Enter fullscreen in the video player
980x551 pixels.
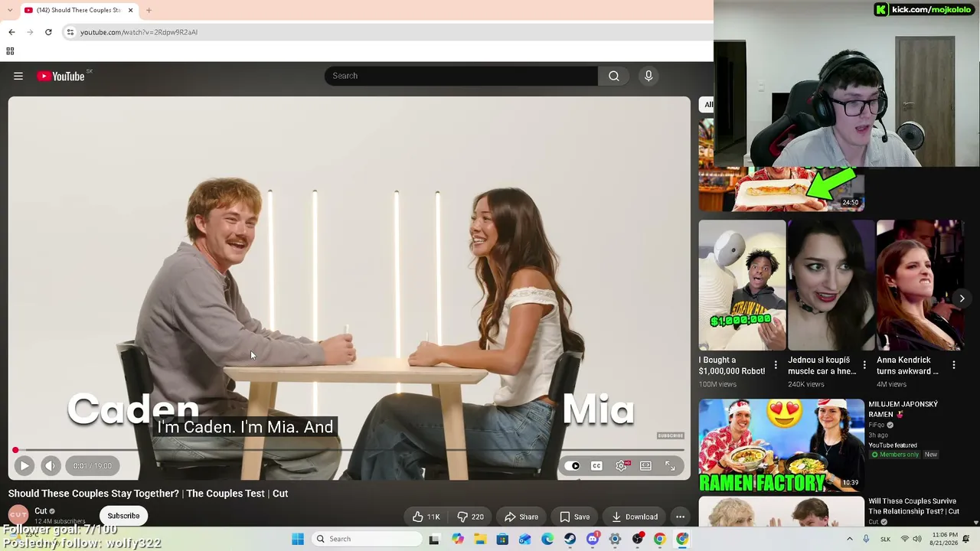tap(670, 465)
